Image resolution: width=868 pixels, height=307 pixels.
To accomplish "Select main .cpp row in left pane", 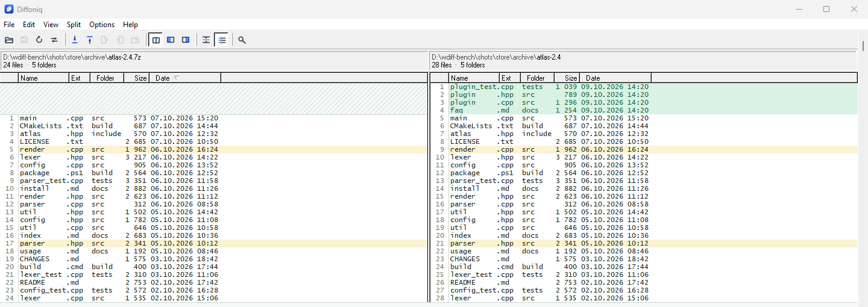I will [x=213, y=118].
